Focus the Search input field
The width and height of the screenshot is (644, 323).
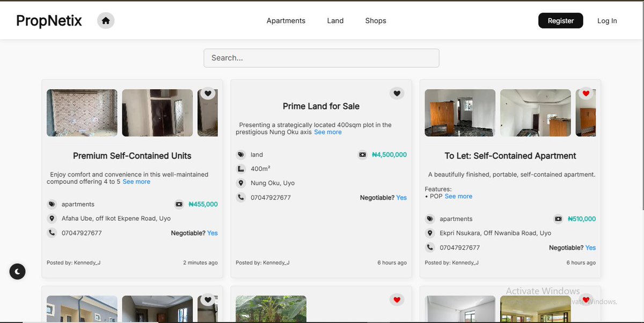[321, 58]
